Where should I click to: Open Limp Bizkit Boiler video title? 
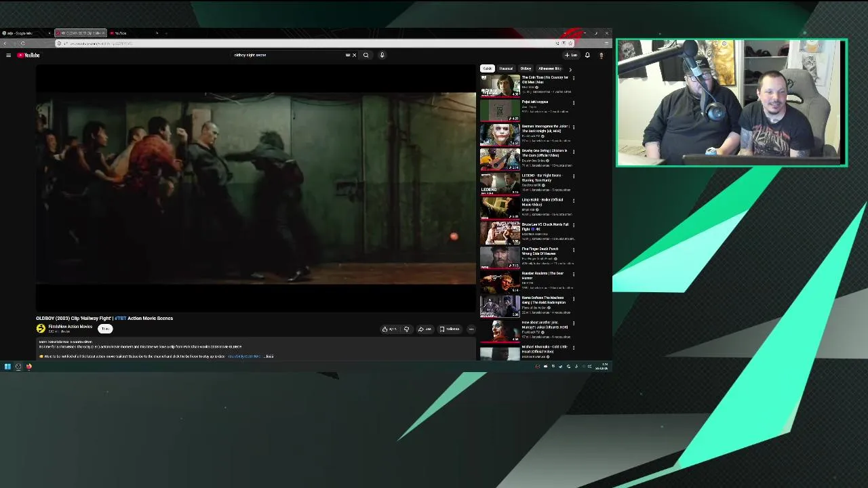(542, 202)
